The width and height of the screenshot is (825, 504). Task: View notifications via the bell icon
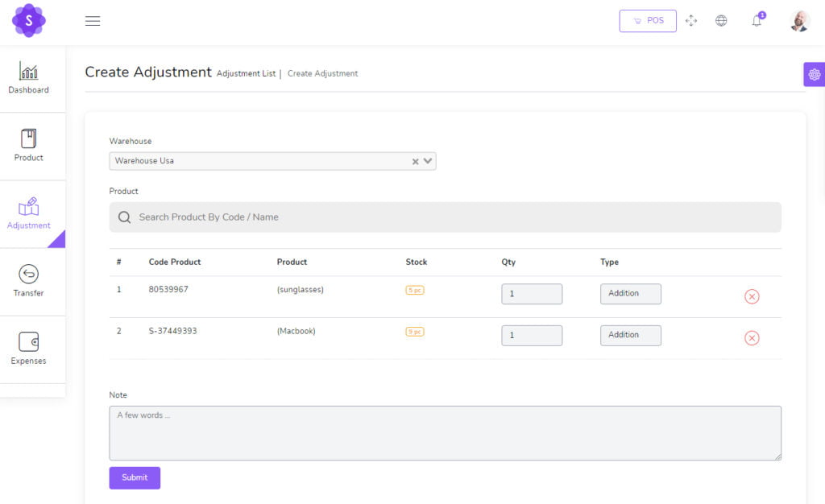point(756,21)
